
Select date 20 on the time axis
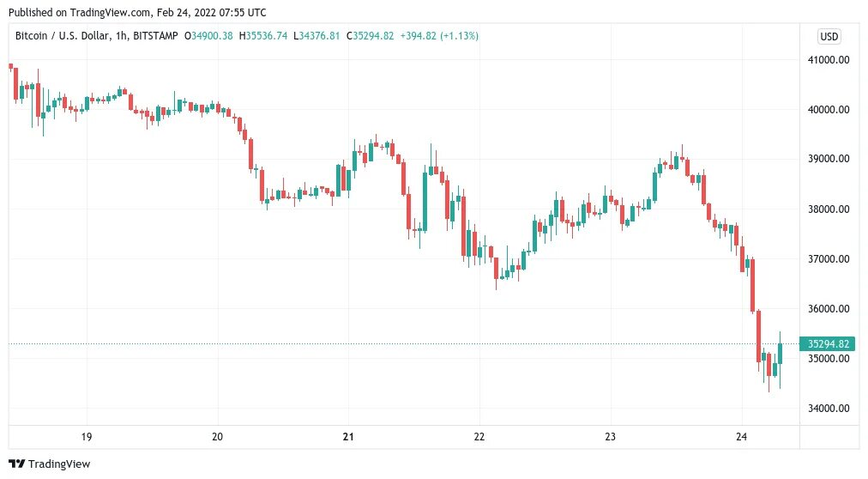(218, 437)
